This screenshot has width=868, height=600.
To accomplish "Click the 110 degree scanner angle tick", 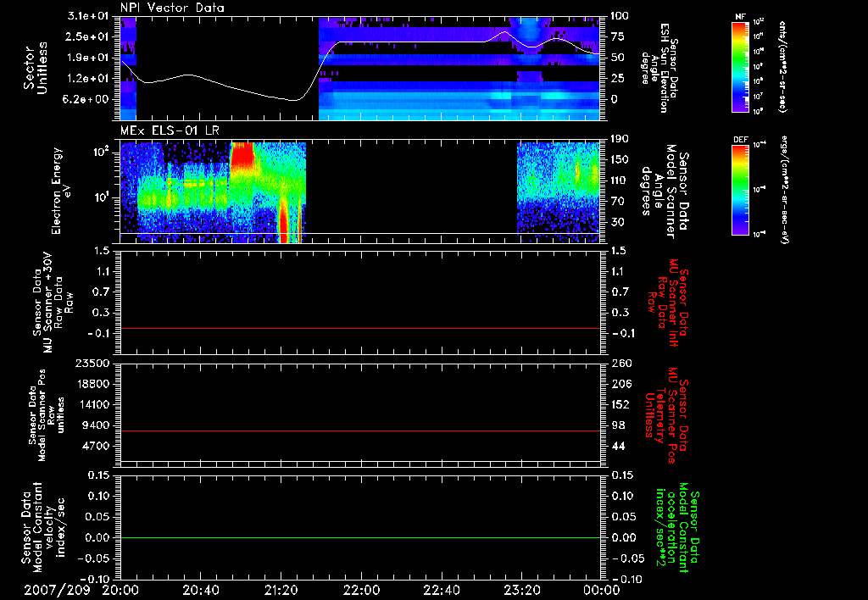I will pyautogui.click(x=620, y=181).
